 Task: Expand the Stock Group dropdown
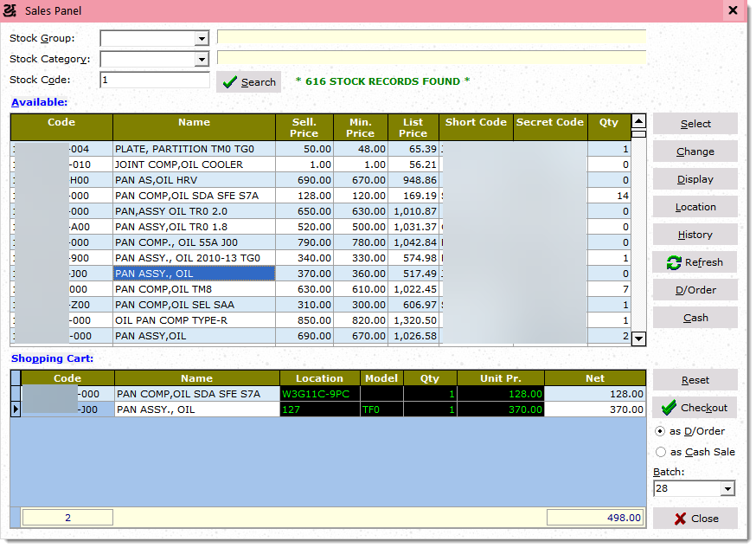pos(202,39)
